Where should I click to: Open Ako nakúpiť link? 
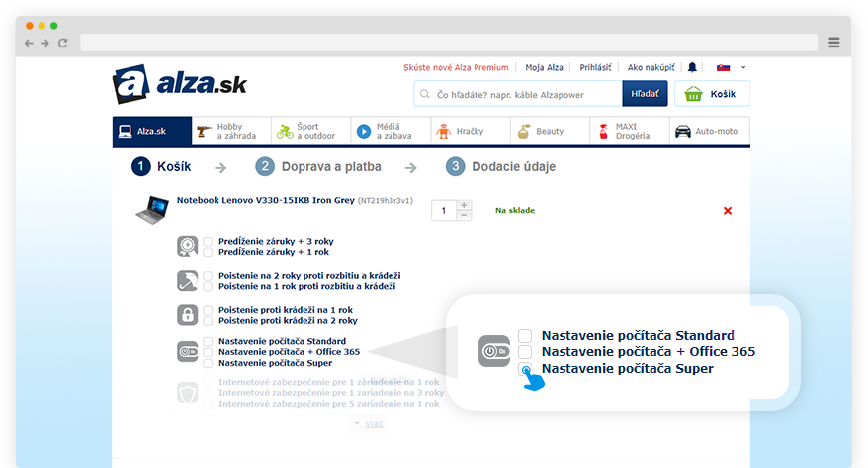click(x=651, y=67)
